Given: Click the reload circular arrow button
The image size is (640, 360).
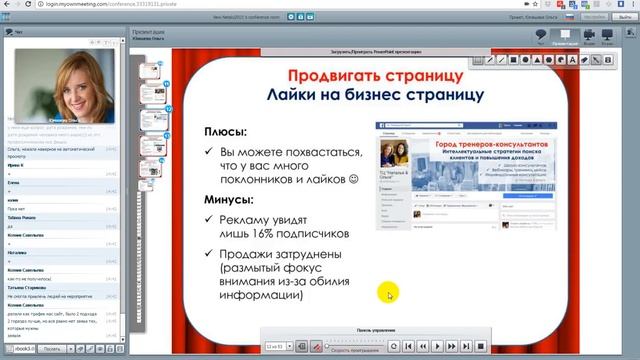Looking at the screenshot, I should pos(394,347).
